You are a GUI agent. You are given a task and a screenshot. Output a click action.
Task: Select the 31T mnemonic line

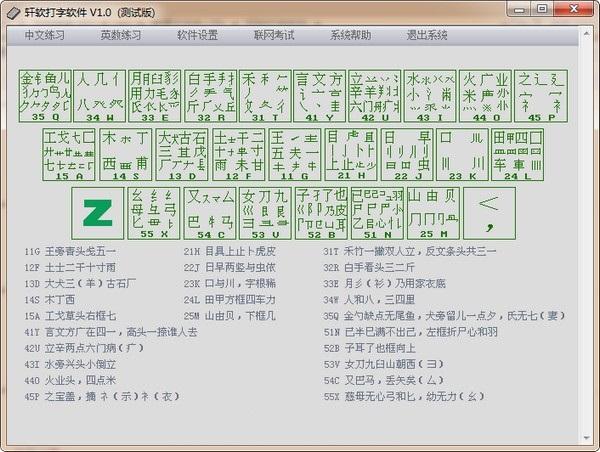coord(410,251)
